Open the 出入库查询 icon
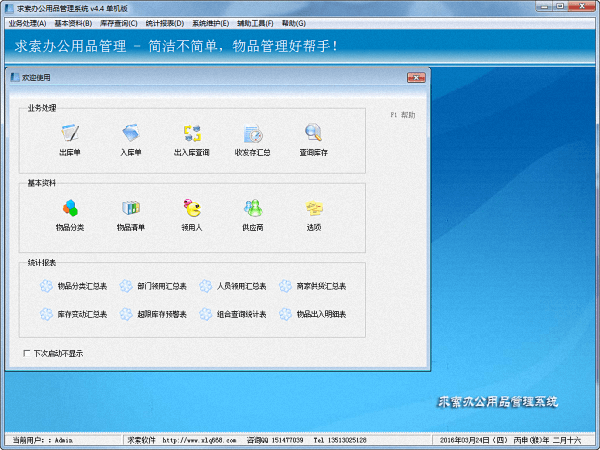Viewport: 600px width, 450px height. click(192, 133)
